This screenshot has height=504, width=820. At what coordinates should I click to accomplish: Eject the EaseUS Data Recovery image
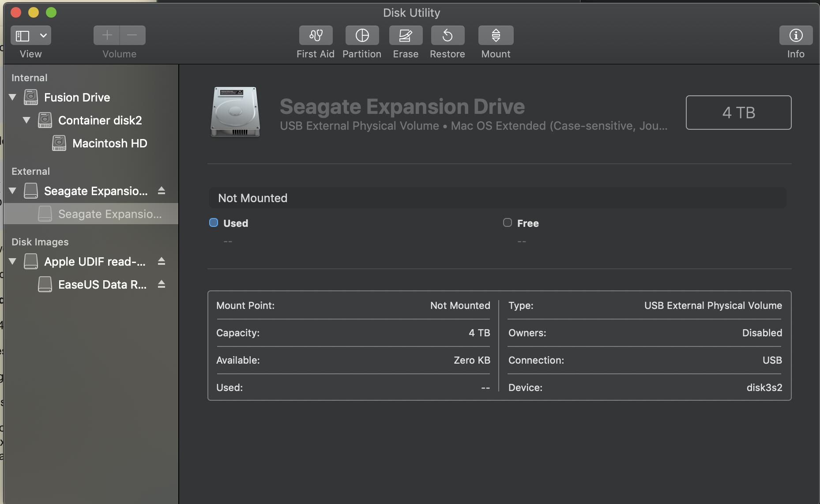[162, 284]
